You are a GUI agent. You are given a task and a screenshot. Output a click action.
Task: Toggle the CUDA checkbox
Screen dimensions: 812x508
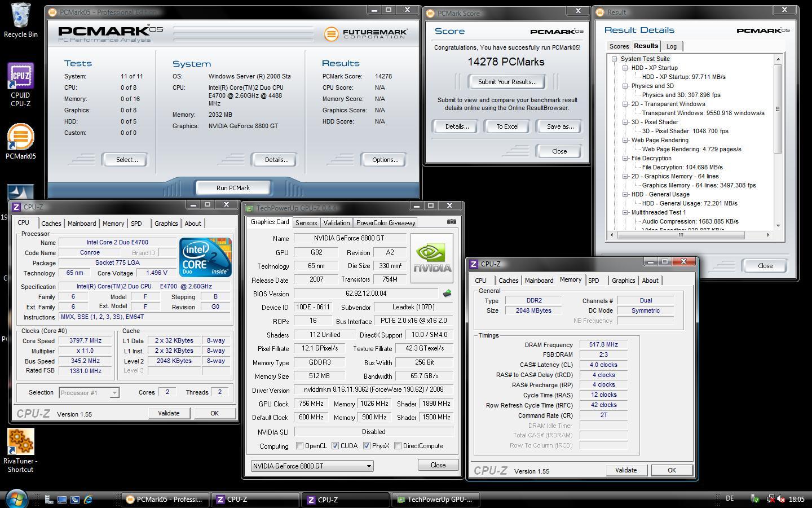click(335, 446)
